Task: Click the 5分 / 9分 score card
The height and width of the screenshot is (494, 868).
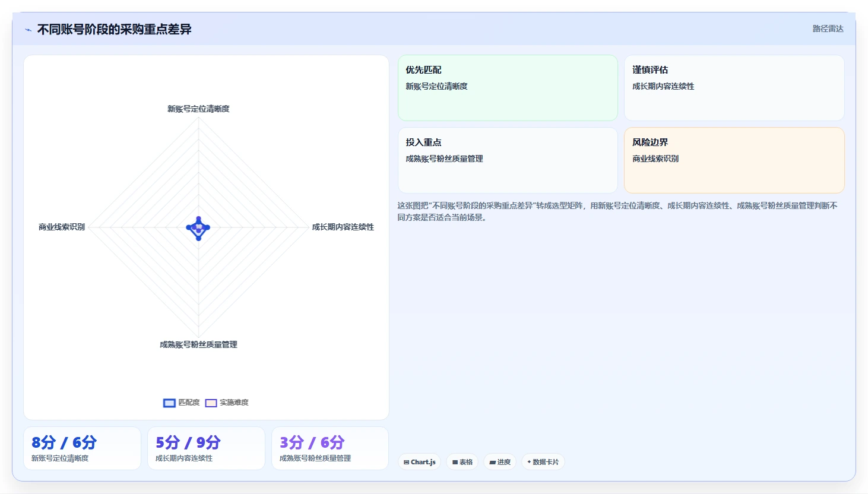Action: [x=206, y=448]
